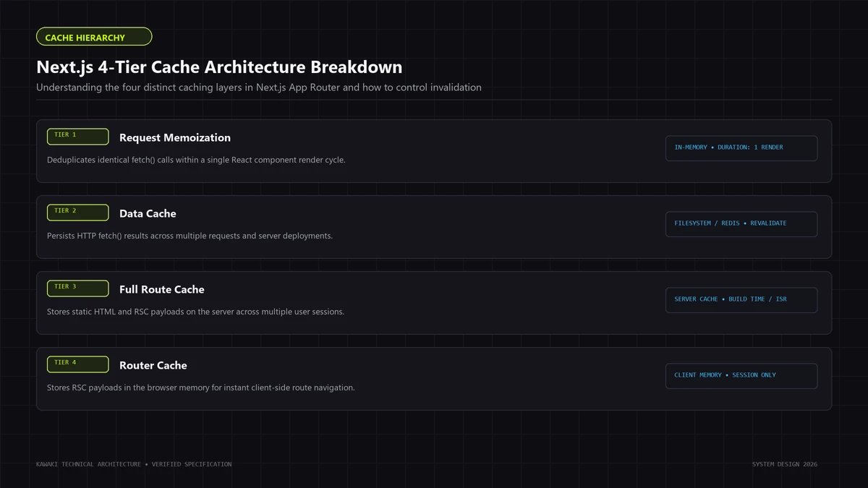Viewport: 868px width, 488px height.
Task: Click the description 'Stores RSC payloads in the browser memory'
Action: tap(201, 388)
